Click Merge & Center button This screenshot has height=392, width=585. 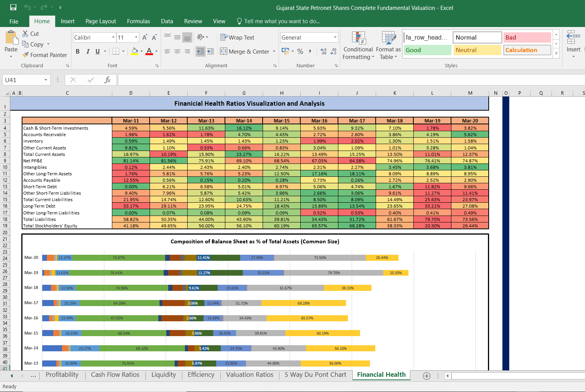(245, 51)
